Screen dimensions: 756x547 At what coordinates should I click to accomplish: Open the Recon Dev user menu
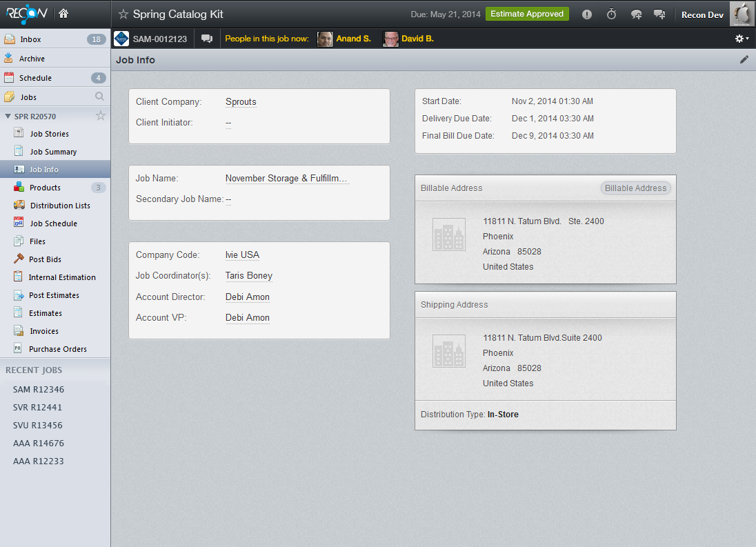pos(702,15)
